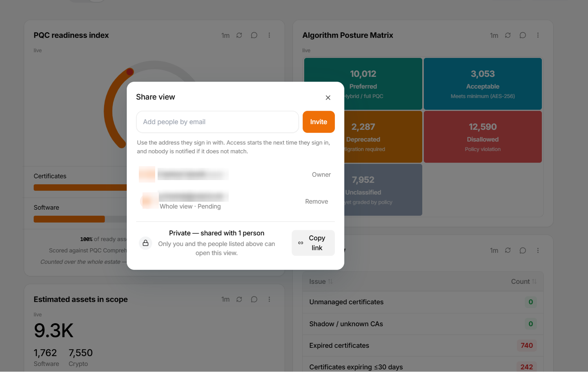This screenshot has height=372, width=588.
Task: Click the 7,550 Crypto figure
Action: click(x=80, y=353)
